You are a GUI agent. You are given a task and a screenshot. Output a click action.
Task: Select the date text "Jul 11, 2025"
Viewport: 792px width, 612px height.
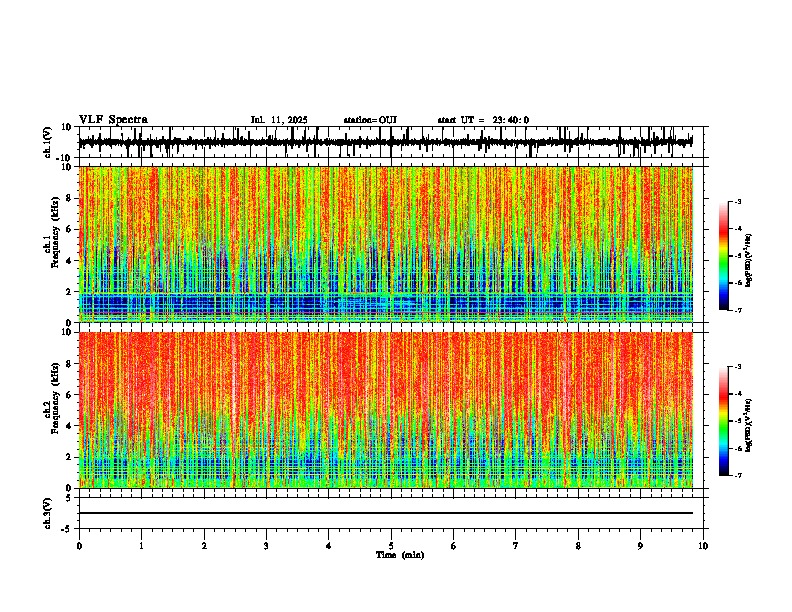tap(279, 120)
